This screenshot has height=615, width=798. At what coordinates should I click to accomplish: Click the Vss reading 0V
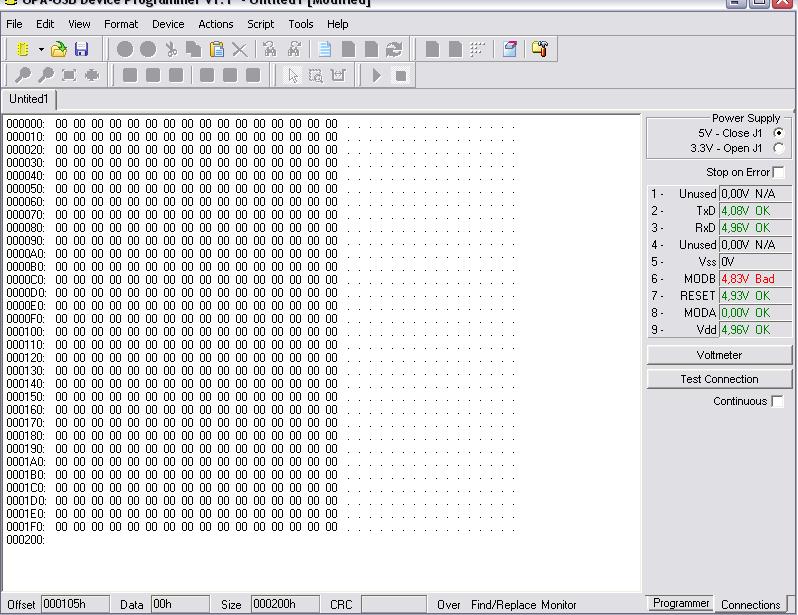point(755,262)
